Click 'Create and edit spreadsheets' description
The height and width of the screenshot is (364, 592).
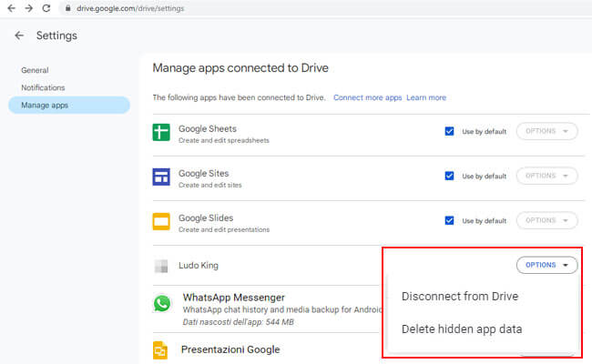(x=224, y=140)
